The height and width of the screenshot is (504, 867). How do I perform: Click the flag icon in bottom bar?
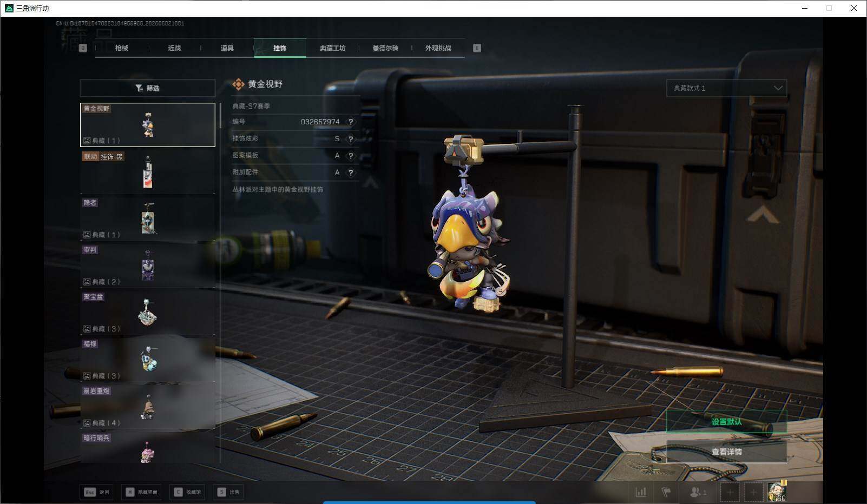point(666,492)
